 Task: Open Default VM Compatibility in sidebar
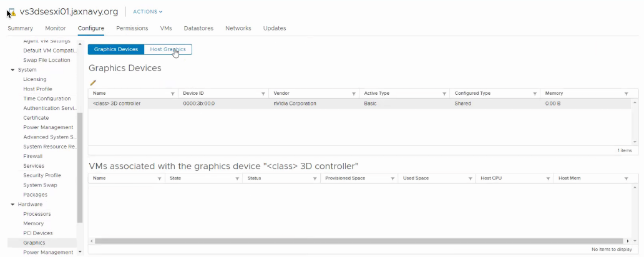coord(50,51)
